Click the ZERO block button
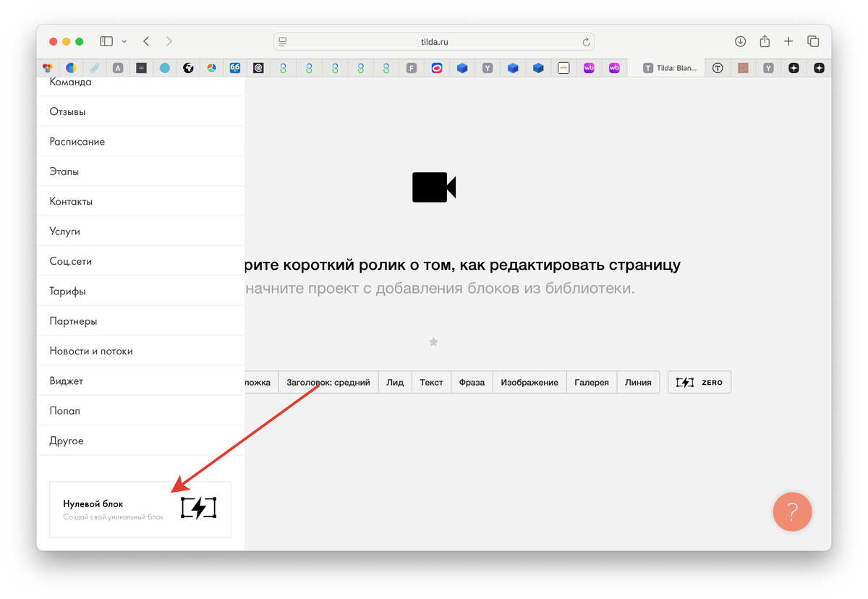Viewport: 868px width, 599px height. pyautogui.click(x=699, y=382)
